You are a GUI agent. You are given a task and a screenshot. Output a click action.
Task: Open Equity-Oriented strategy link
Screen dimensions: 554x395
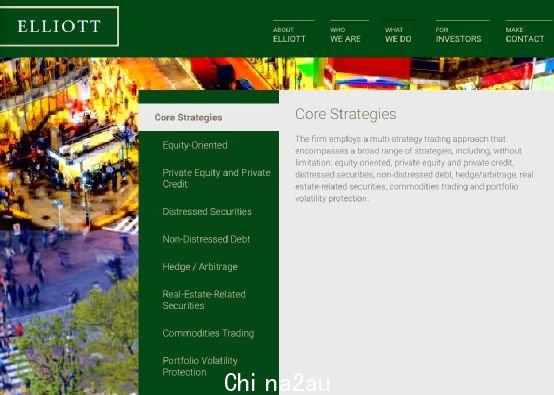point(195,145)
